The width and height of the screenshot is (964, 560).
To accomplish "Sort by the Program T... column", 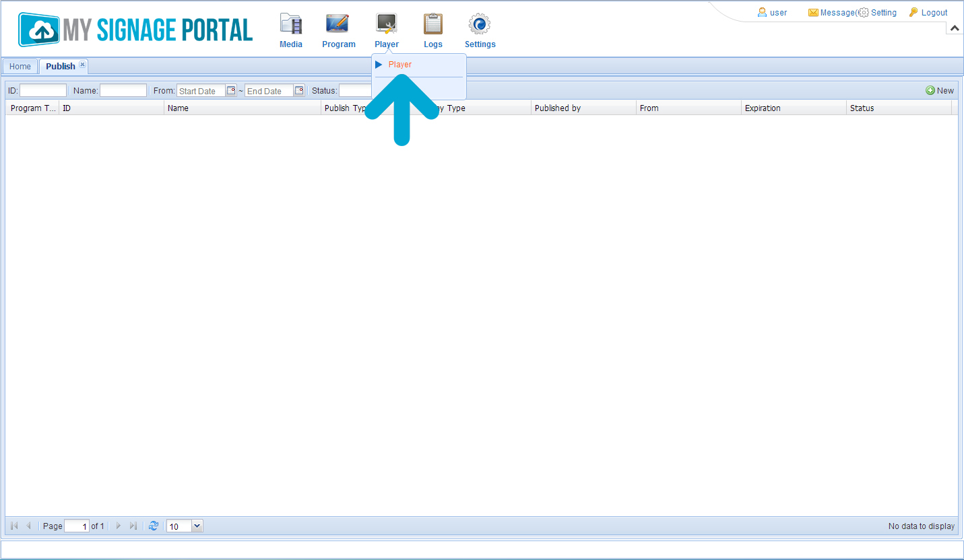I will (x=32, y=108).
